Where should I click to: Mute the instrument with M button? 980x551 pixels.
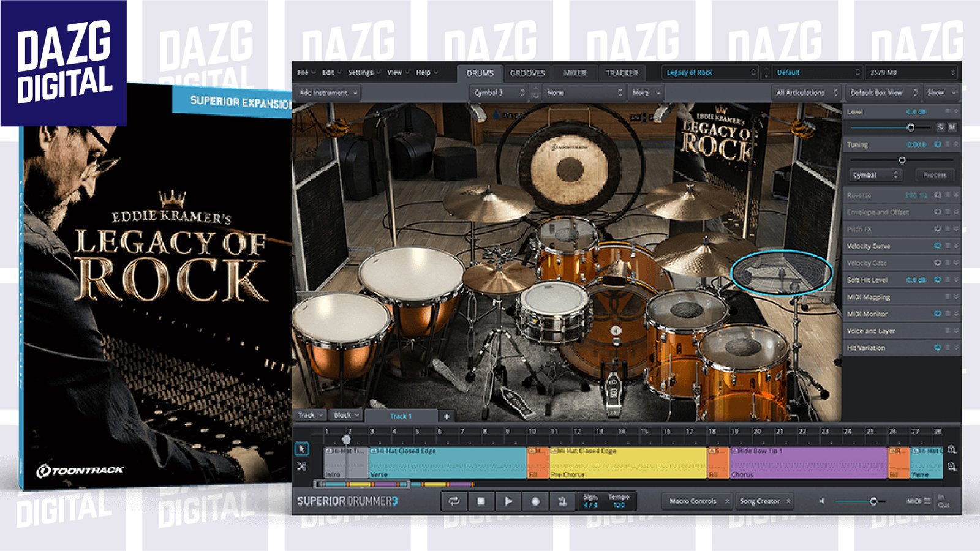tap(952, 127)
